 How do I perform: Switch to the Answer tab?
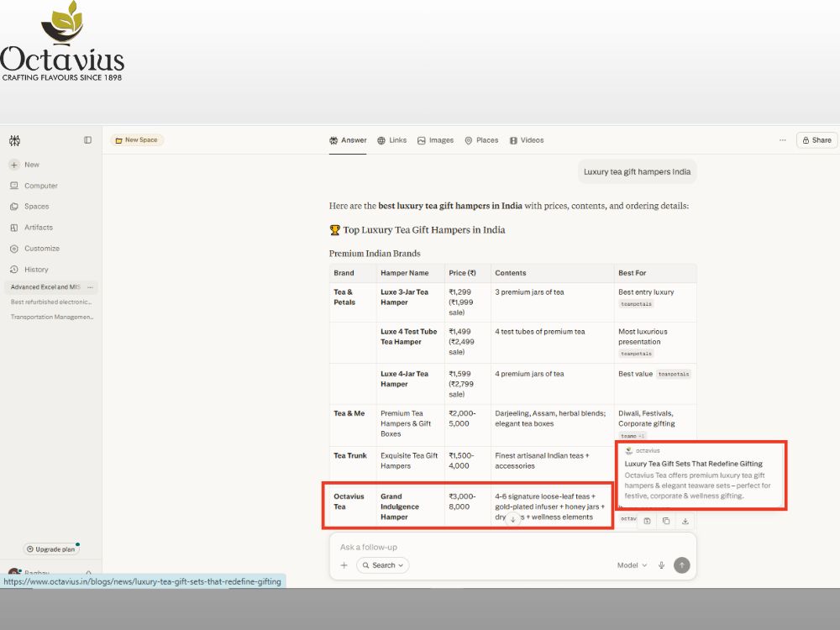pos(348,140)
